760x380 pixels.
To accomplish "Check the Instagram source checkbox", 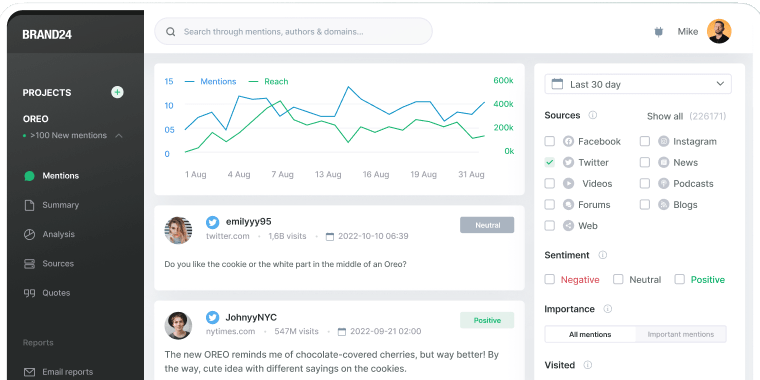I will [x=645, y=142].
